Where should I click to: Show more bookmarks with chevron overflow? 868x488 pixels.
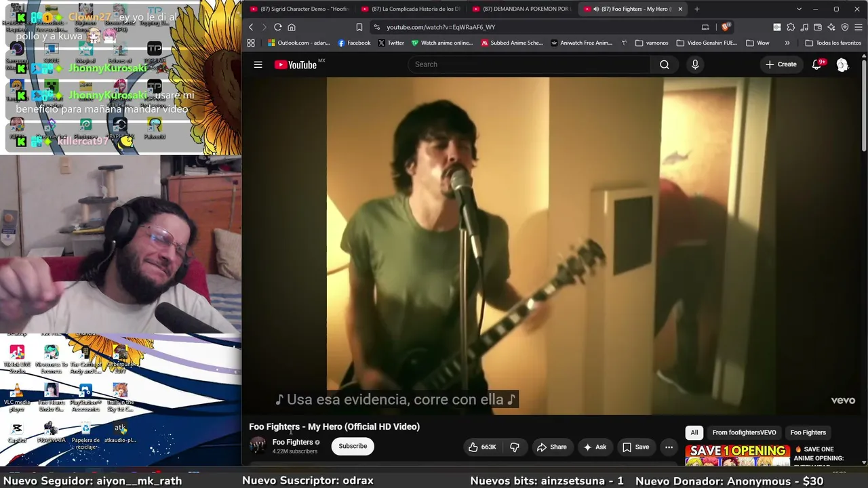click(787, 43)
